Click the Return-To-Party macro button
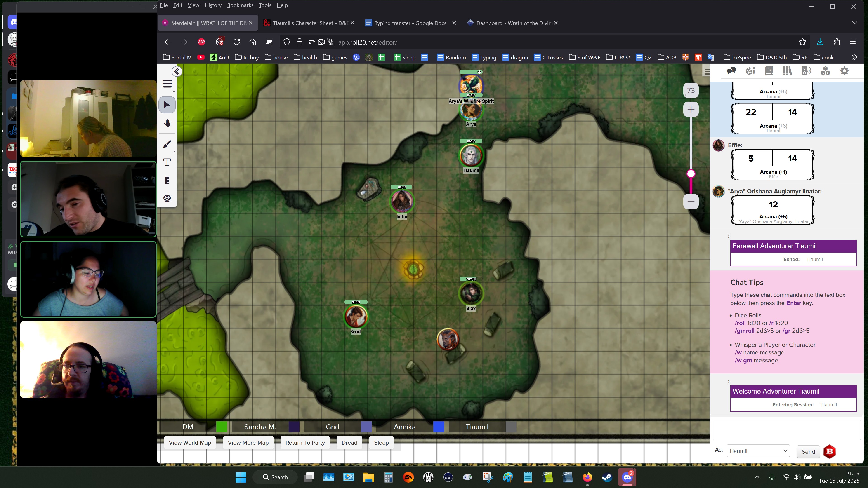This screenshot has width=868, height=488. point(305,443)
